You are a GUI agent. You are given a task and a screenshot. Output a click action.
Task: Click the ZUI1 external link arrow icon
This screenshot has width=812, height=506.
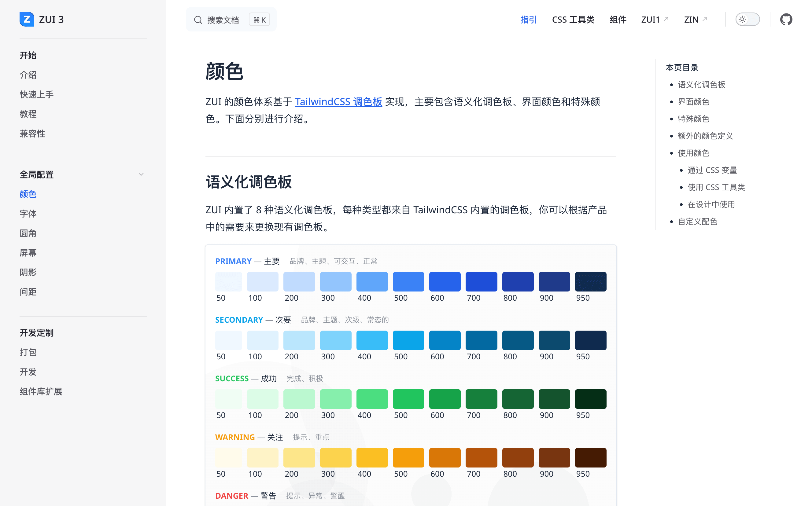tap(666, 19)
